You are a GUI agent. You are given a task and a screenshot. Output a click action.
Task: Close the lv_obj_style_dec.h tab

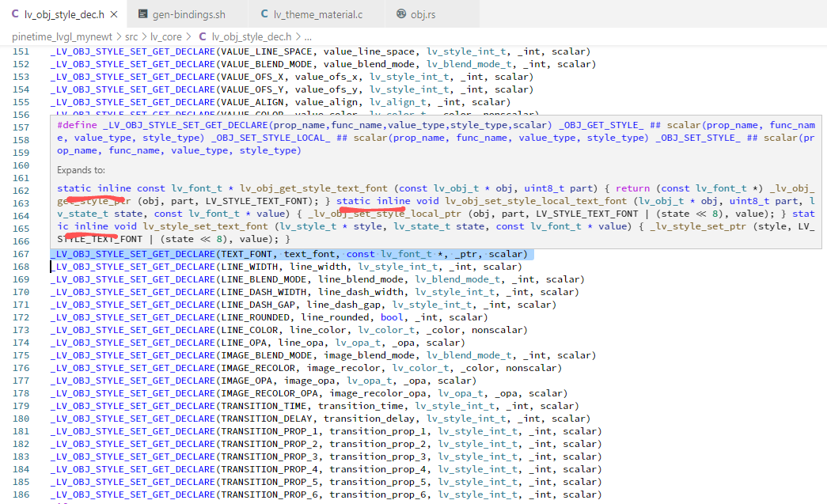(x=113, y=14)
